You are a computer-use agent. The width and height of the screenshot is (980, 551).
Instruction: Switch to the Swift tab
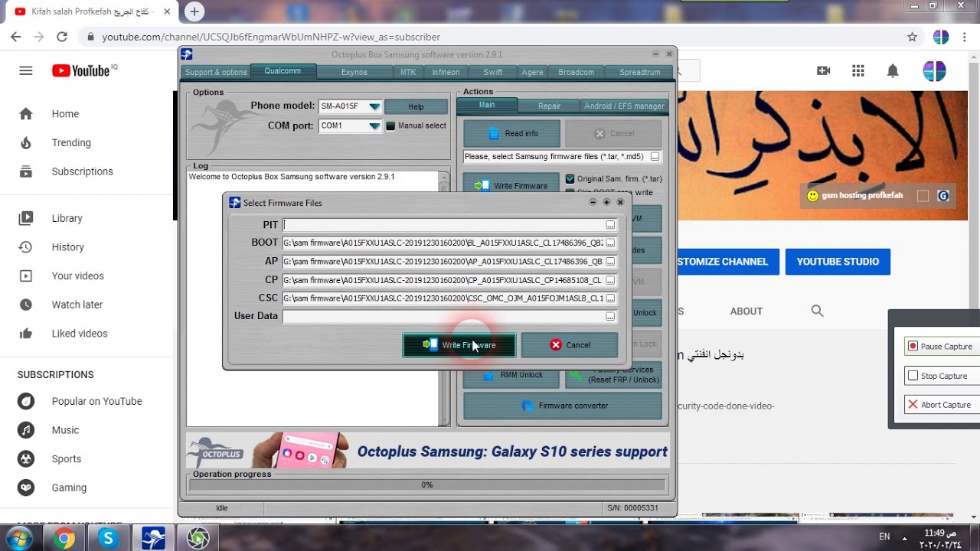(493, 72)
